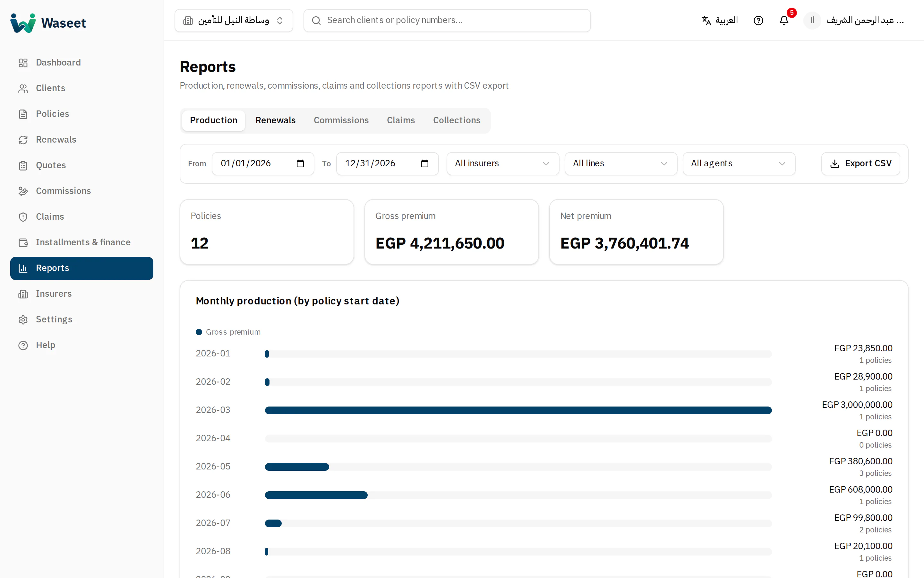
Task: Click the Net premium summary card
Action: pos(636,232)
